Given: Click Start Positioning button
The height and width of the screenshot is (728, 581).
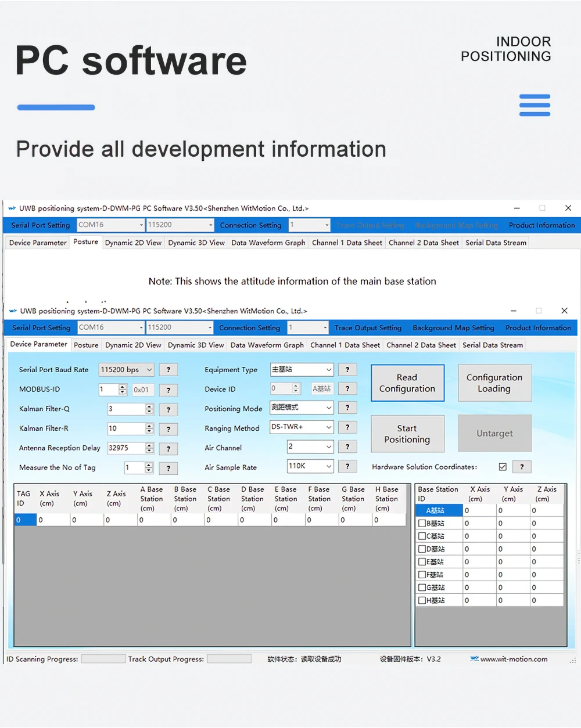Looking at the screenshot, I should click(x=407, y=434).
